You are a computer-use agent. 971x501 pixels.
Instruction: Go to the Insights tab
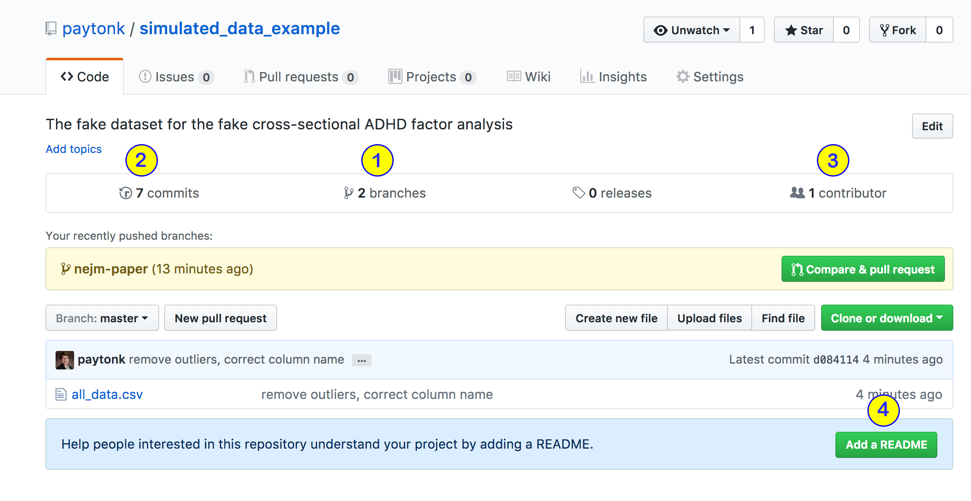click(613, 77)
